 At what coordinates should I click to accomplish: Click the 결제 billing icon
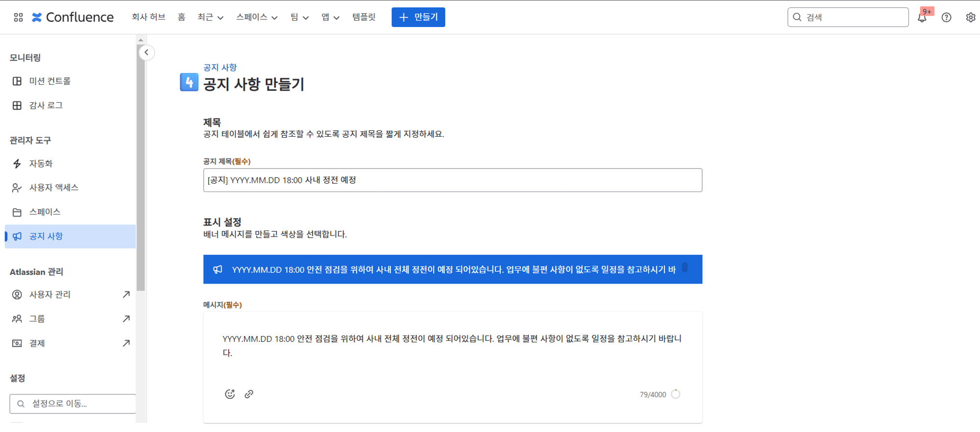point(17,343)
